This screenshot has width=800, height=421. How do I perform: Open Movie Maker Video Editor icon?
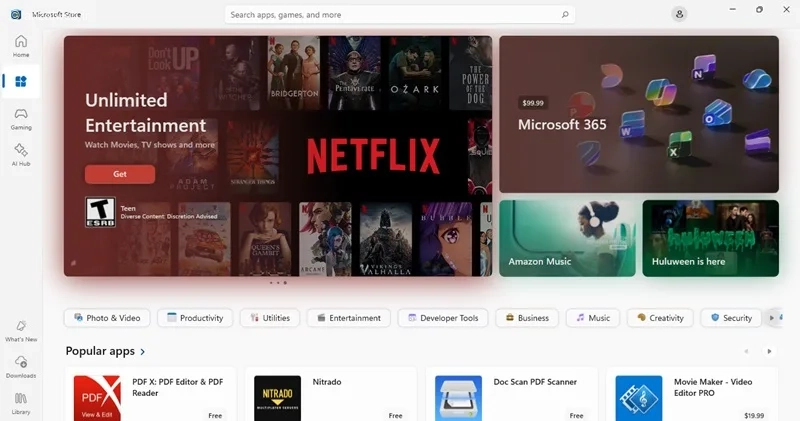(x=639, y=398)
